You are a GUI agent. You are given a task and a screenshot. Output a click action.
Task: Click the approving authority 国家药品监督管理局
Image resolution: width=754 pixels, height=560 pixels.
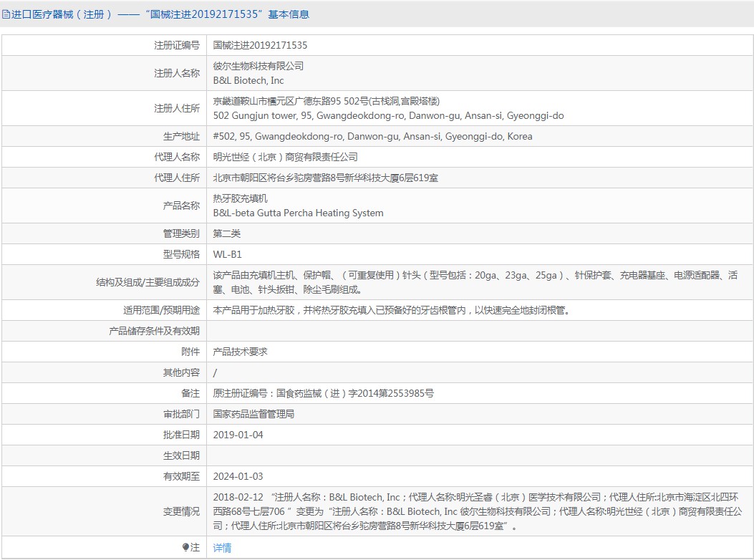[253, 413]
